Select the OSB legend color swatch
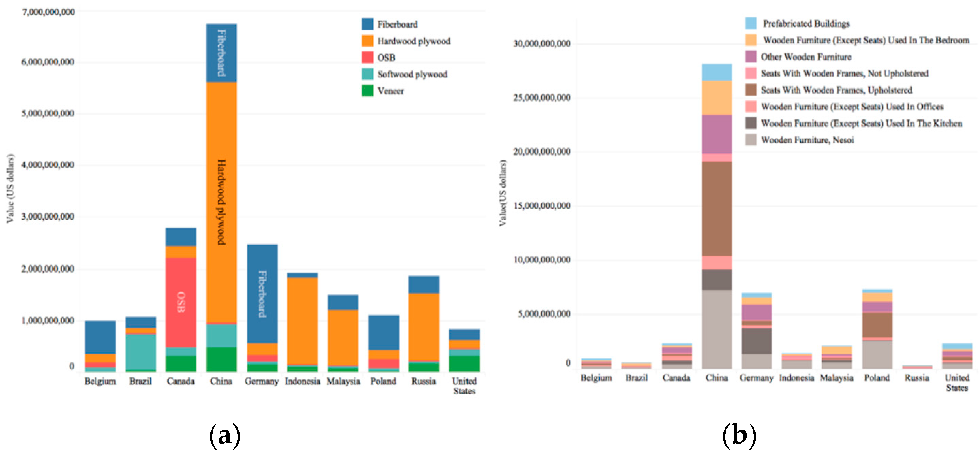 click(367, 58)
